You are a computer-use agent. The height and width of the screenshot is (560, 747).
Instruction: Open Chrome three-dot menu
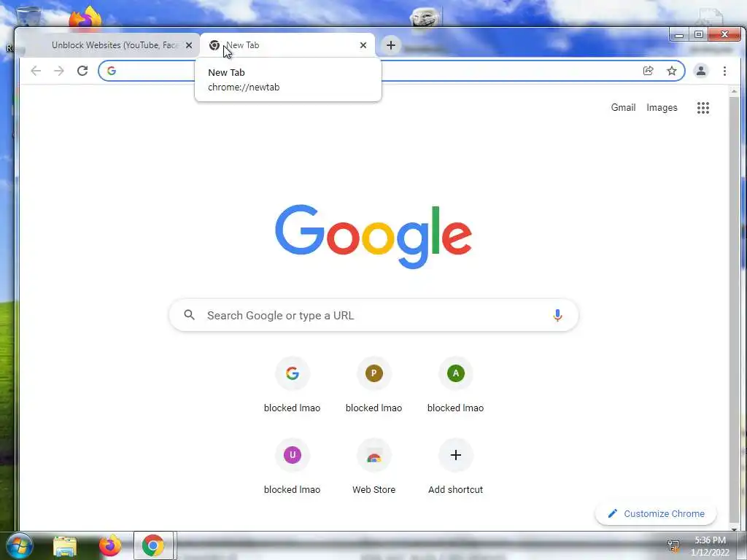pos(724,71)
